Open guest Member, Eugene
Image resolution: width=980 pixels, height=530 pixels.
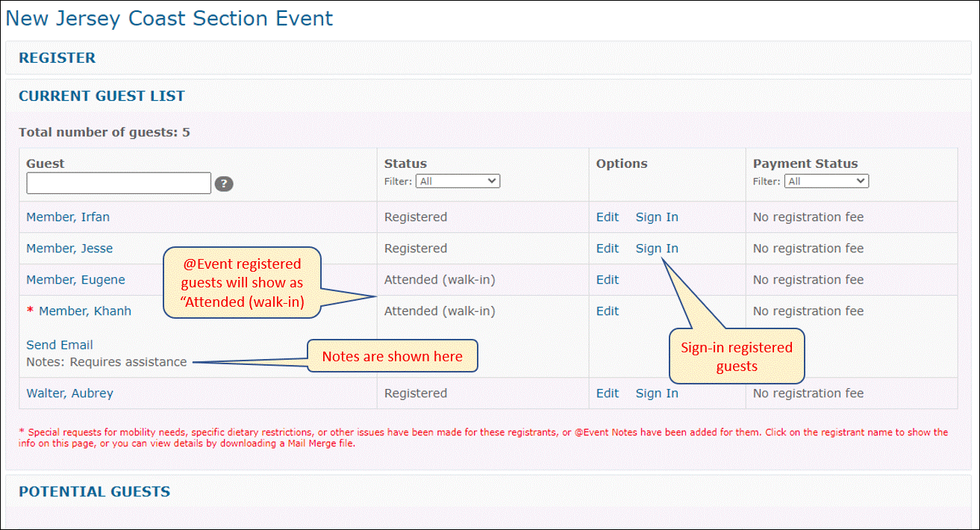[x=75, y=280]
